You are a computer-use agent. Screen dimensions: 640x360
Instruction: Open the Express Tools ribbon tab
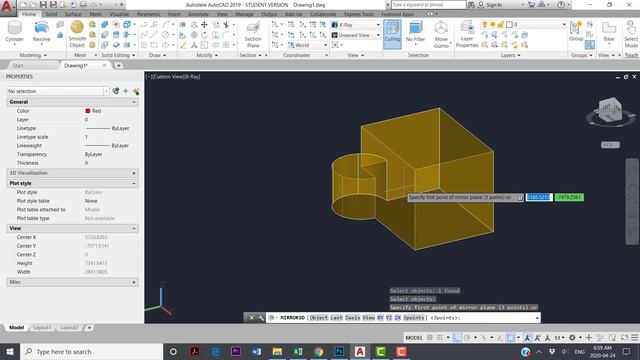coord(358,14)
